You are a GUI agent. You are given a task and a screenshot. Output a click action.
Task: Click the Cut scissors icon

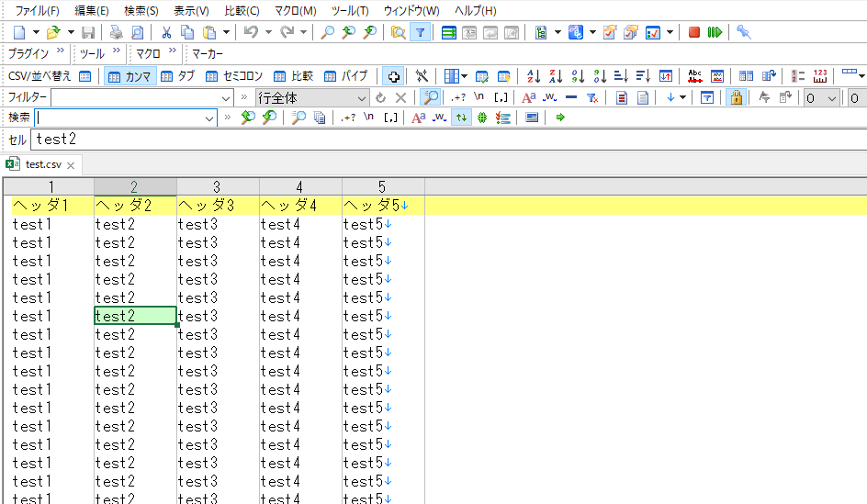[166, 33]
